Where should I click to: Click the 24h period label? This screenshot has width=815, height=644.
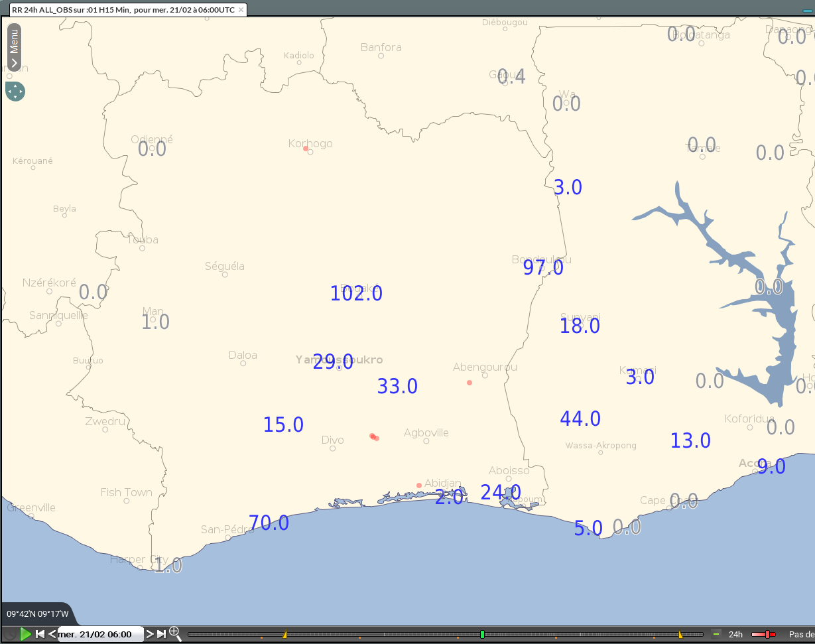pyautogui.click(x=735, y=635)
